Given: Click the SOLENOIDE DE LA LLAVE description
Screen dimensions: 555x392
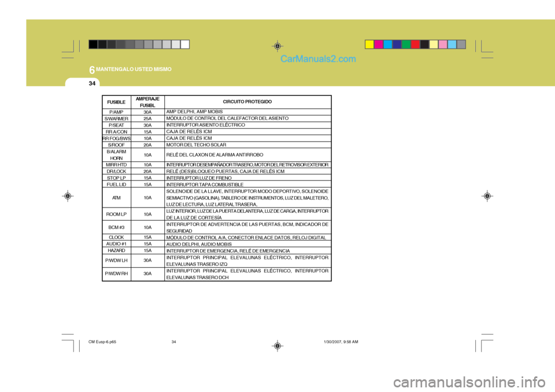Looking at the screenshot, I should (247, 198).
